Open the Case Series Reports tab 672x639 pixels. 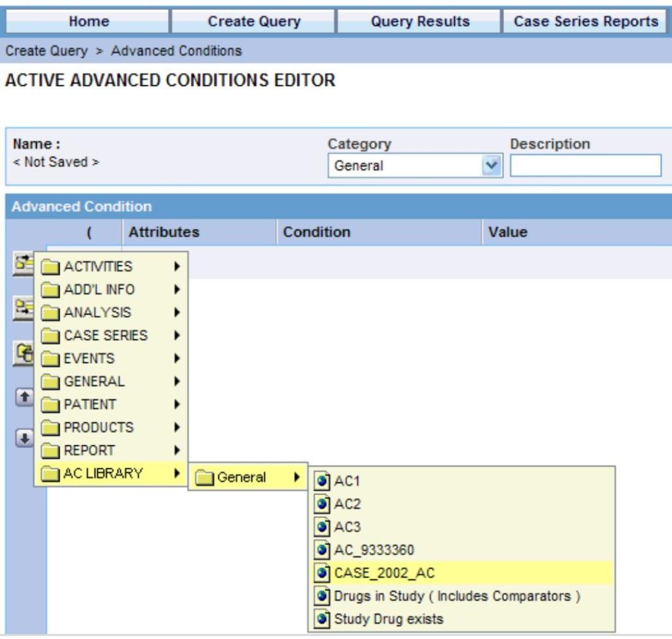click(584, 20)
